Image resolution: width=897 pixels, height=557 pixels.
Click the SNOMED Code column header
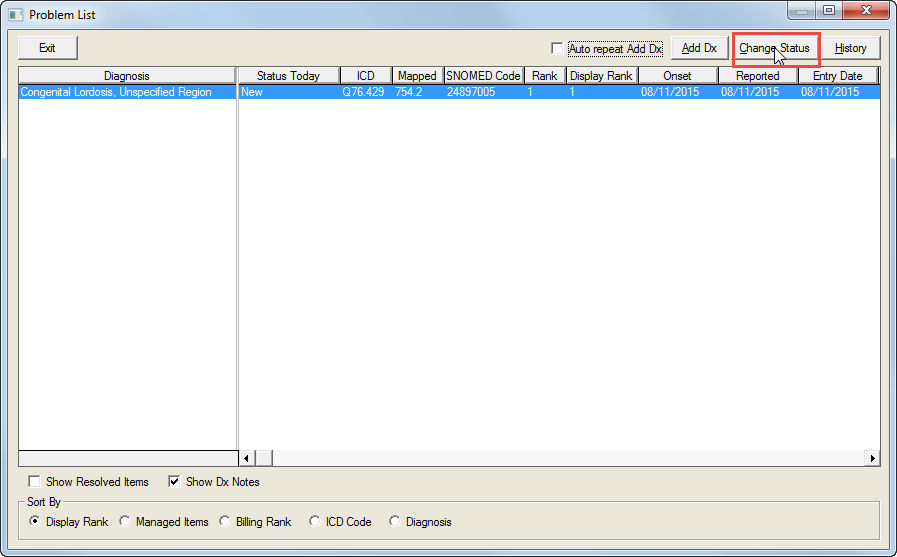[483, 76]
